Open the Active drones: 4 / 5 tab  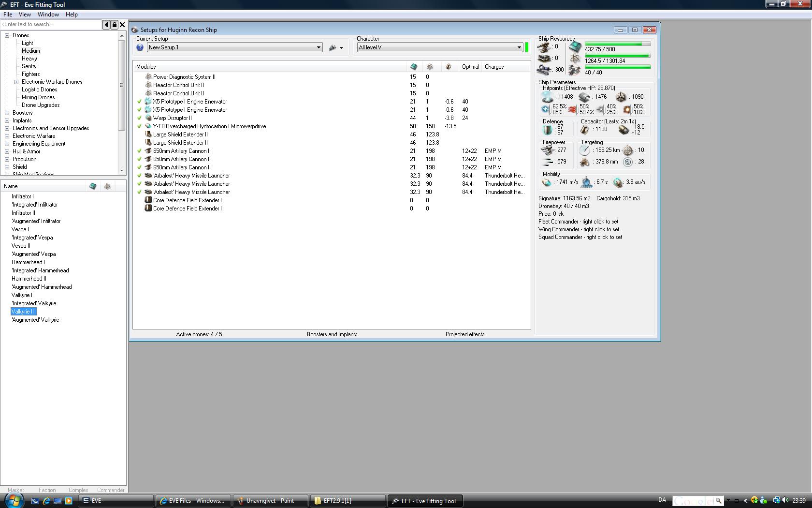(x=199, y=334)
